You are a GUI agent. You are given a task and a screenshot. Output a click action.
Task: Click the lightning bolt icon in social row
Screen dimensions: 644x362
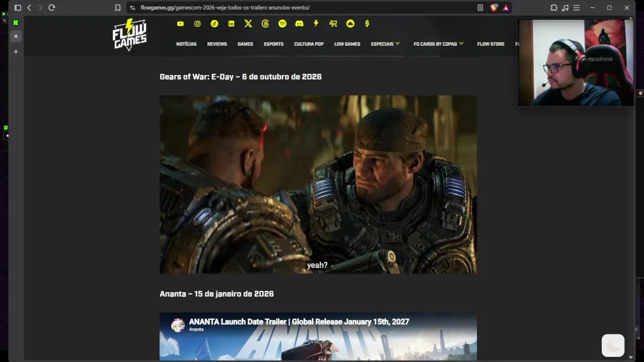point(316,24)
